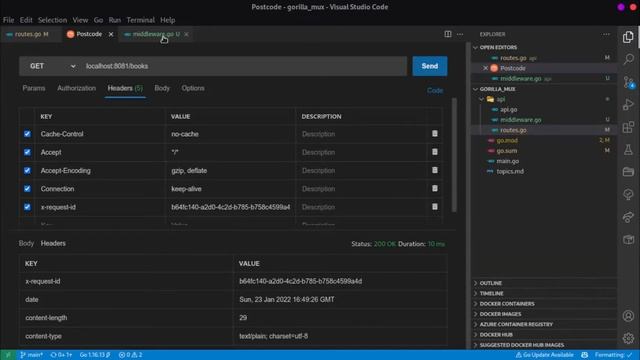
Task: Delete the Accept header row
Action: pyautogui.click(x=435, y=152)
